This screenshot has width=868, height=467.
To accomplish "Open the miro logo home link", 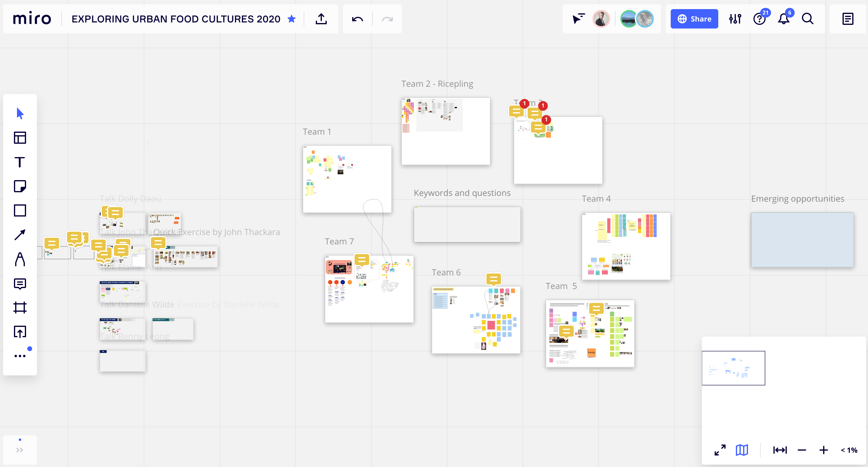I will (x=32, y=19).
